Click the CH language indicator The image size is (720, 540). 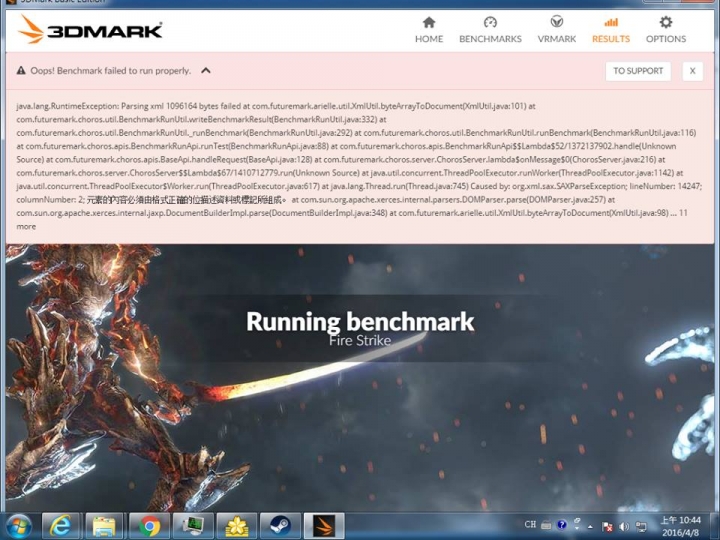pyautogui.click(x=530, y=524)
